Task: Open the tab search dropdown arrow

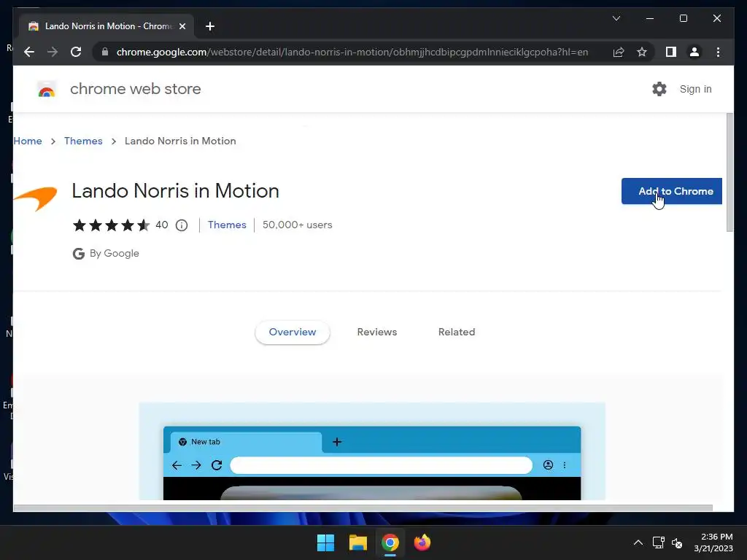Action: click(616, 18)
